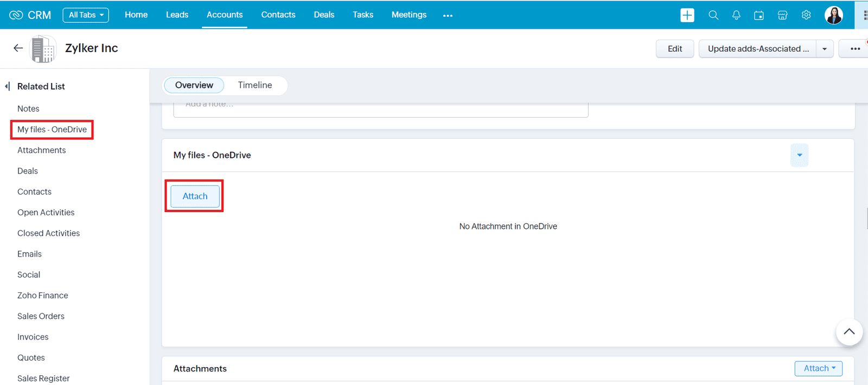Select Sales Orders in the Related List
The image size is (868, 385).
(x=41, y=316)
